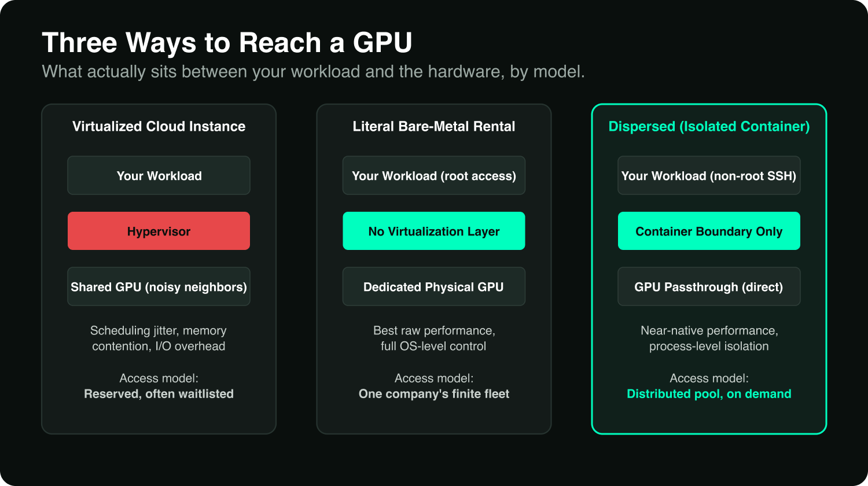Select the 'Dedicated Physical GPU' box

click(x=434, y=286)
